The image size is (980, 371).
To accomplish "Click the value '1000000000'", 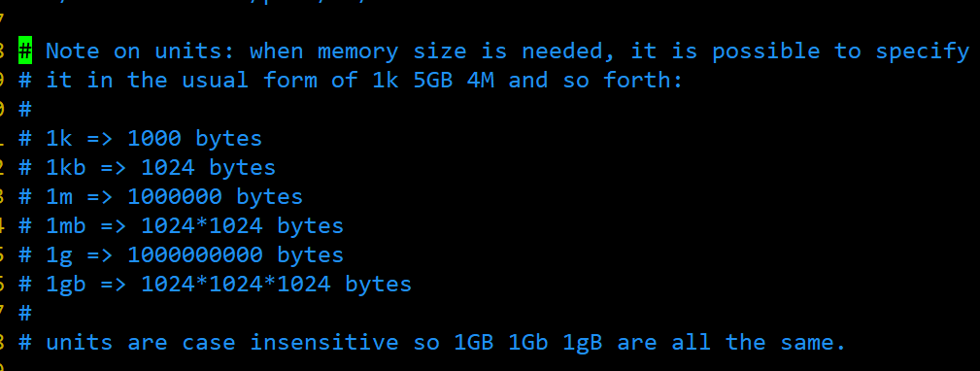I will tap(195, 254).
